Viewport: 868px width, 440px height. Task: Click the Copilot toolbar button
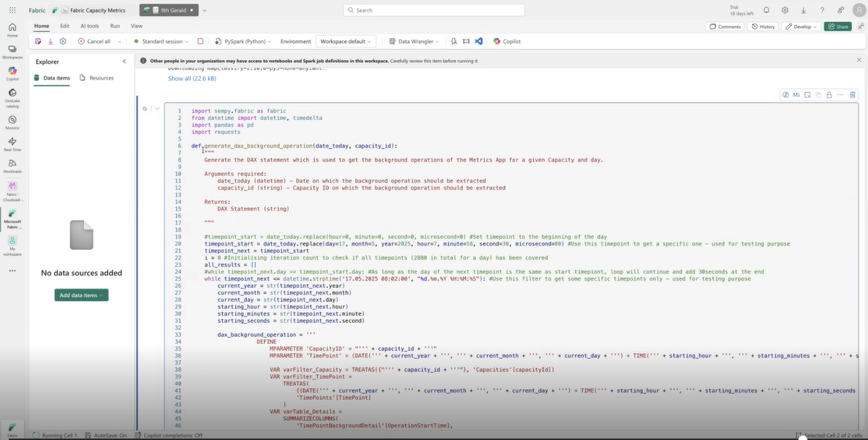click(507, 42)
